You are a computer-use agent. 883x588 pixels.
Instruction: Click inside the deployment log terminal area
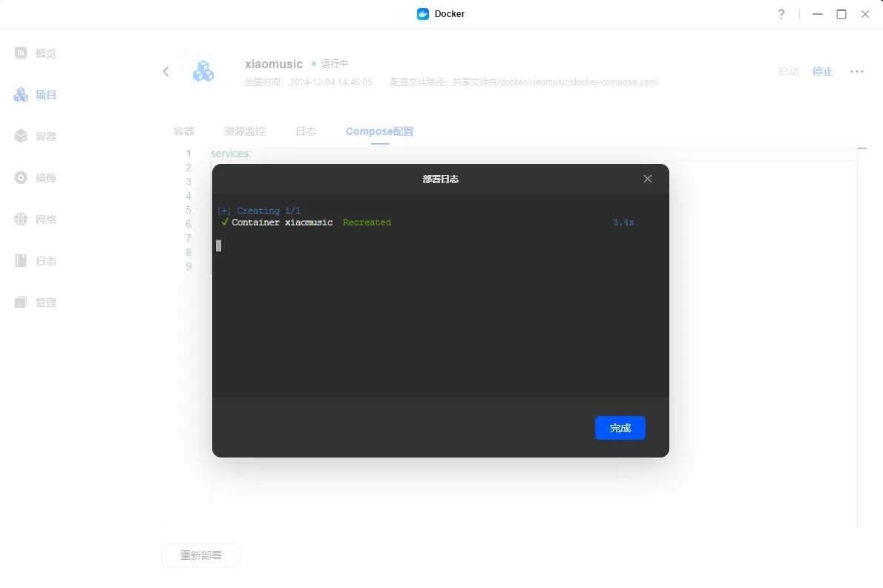tap(440, 311)
